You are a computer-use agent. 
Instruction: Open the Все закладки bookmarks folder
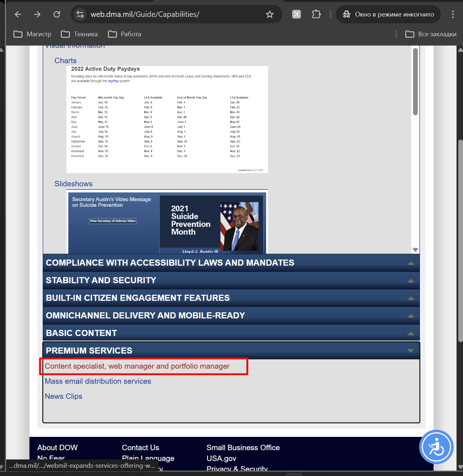click(431, 34)
